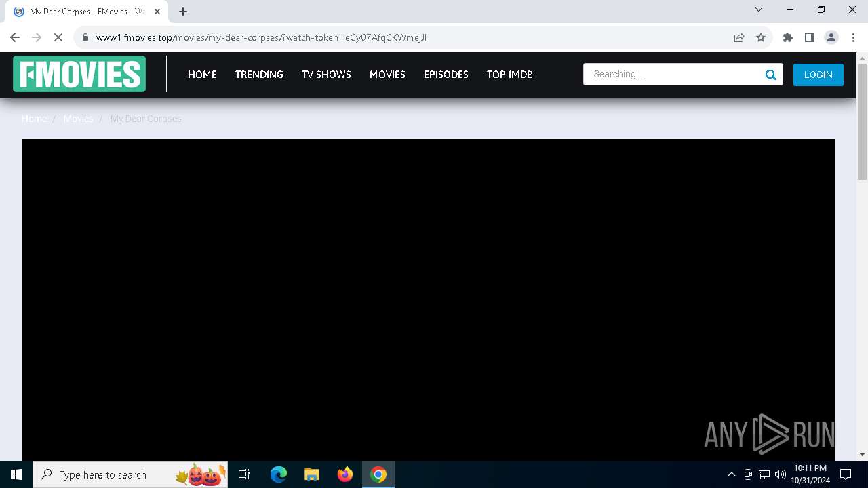Open Task View on taskbar
Image resolution: width=868 pixels, height=488 pixels.
coord(244,474)
